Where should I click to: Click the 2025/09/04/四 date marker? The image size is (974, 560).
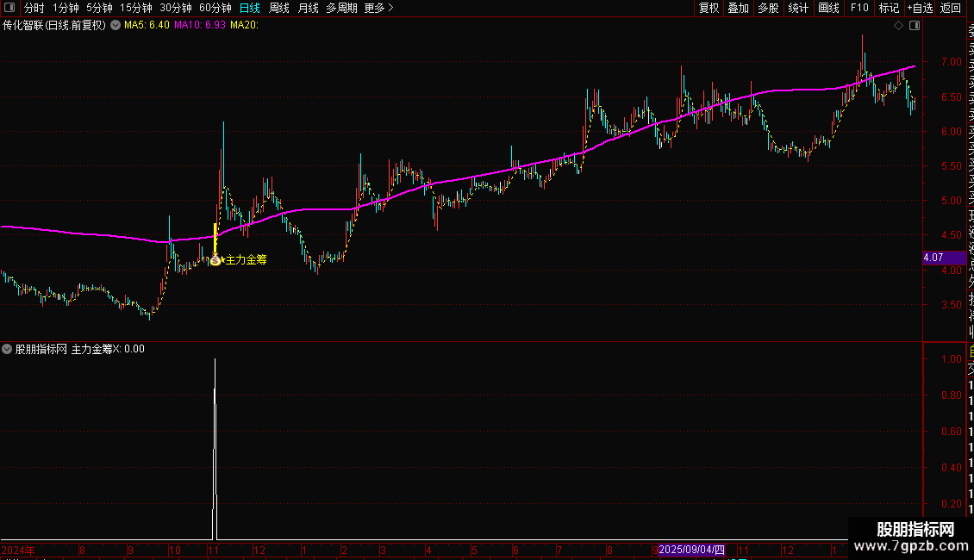click(x=691, y=550)
